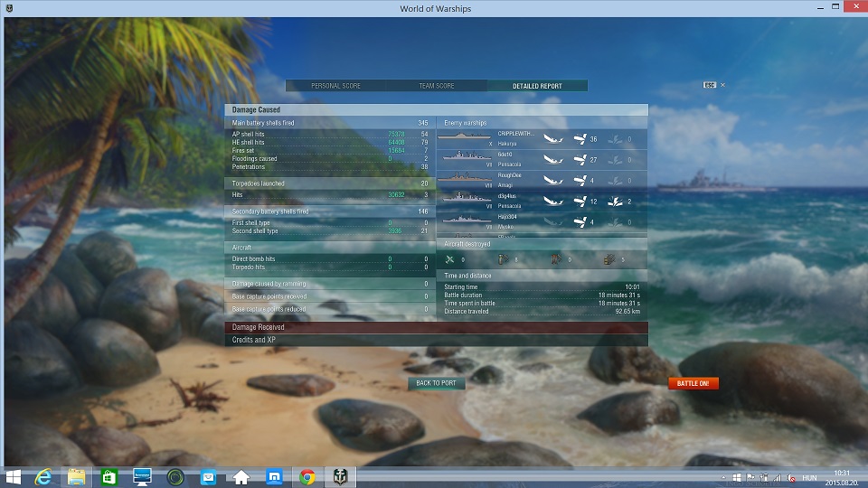Open the Windows Store taskbar icon
The width and height of the screenshot is (868, 488).
[x=109, y=477]
